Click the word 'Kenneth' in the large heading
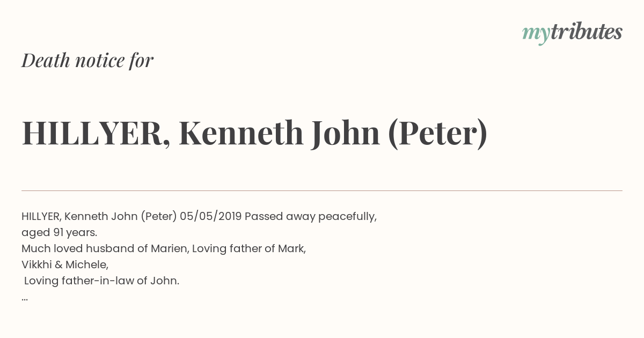The image size is (644, 338). click(x=241, y=133)
